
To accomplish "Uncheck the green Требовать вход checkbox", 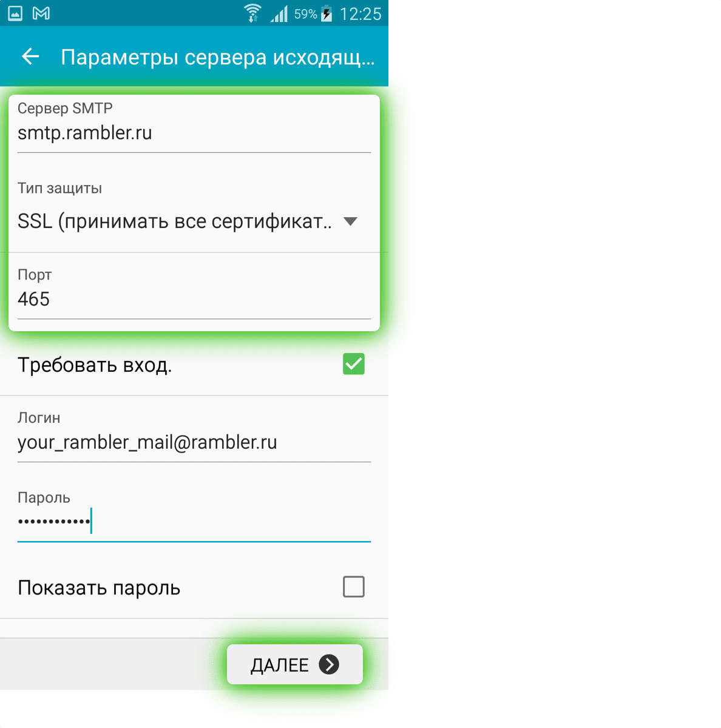I will click(354, 364).
